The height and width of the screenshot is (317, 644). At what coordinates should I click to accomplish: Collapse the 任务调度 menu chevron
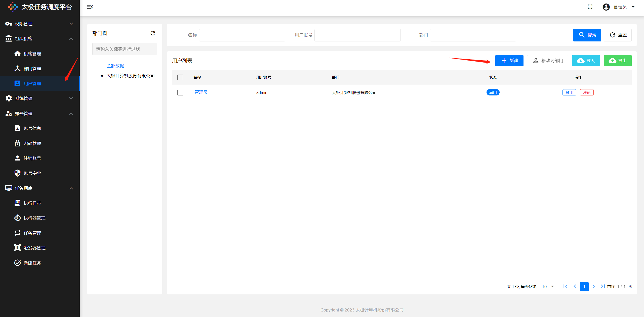pos(71,188)
